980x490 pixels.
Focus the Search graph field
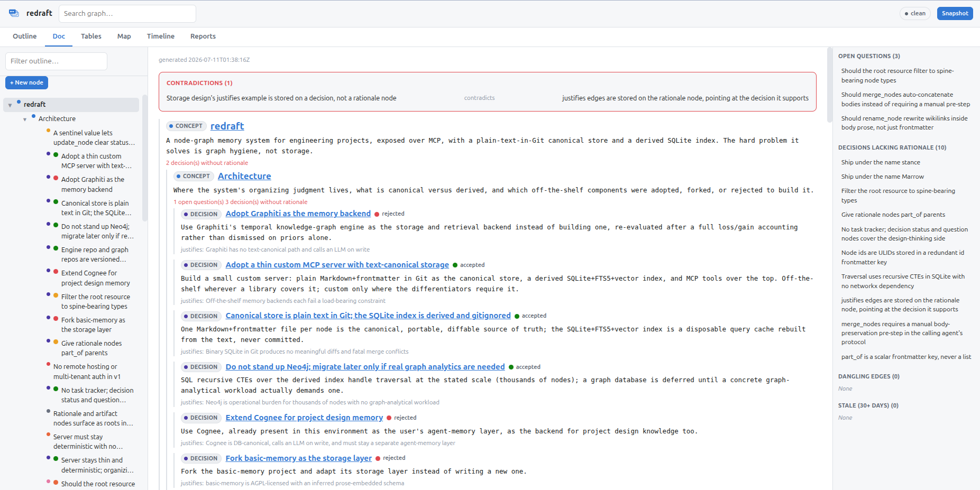click(x=127, y=14)
